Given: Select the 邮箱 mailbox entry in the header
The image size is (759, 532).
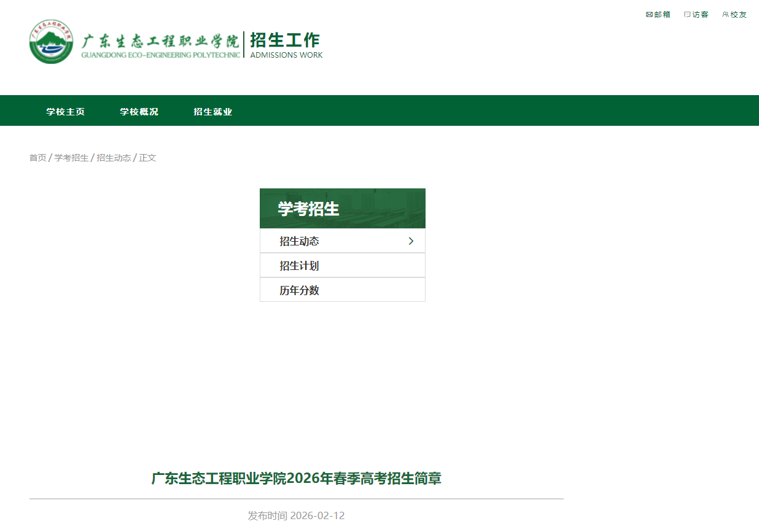Looking at the screenshot, I should 661,14.
